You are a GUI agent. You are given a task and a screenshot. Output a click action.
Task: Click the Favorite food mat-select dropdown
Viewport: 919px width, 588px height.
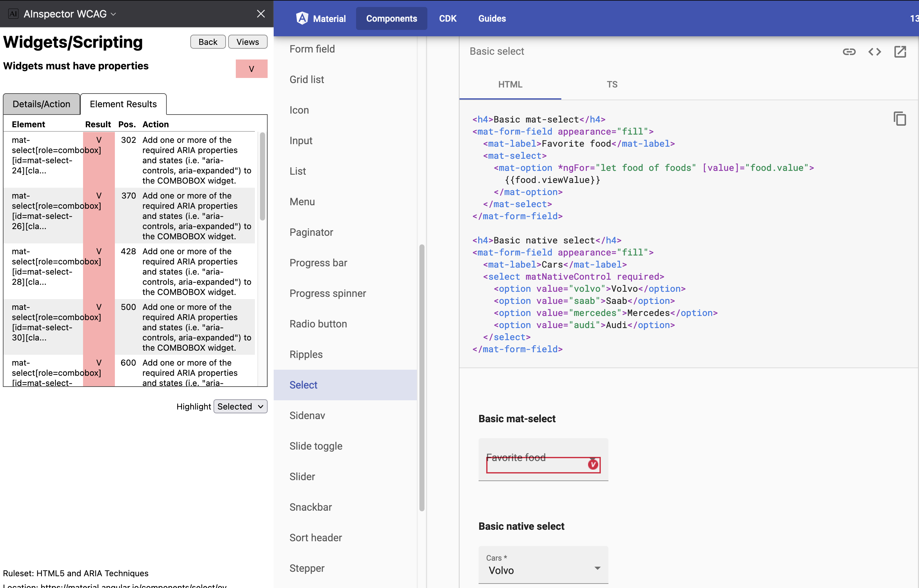[542, 464]
